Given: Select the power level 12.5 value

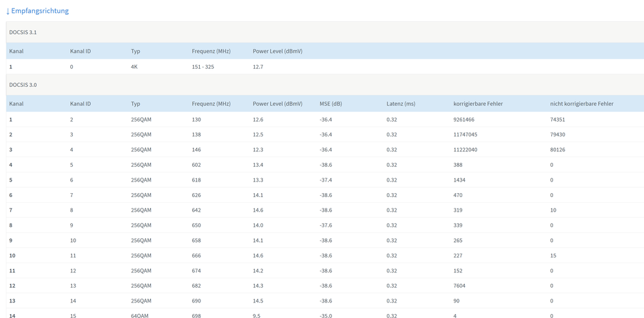Looking at the screenshot, I should click(x=258, y=135).
